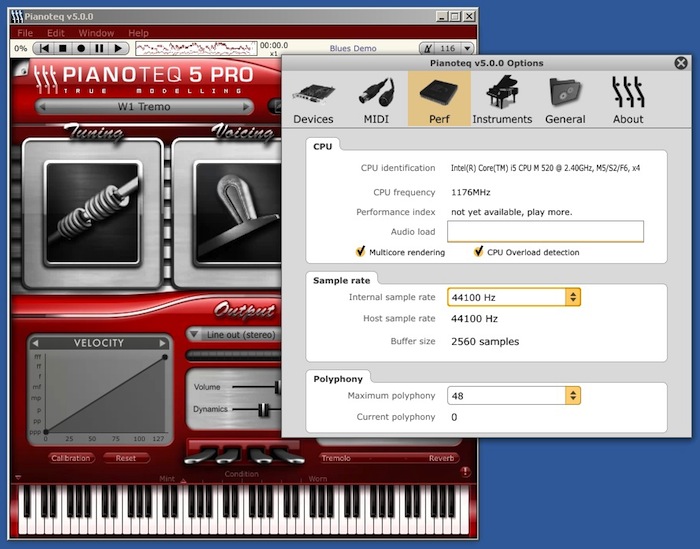Open the File menu
This screenshot has width=700, height=549.
[25, 33]
